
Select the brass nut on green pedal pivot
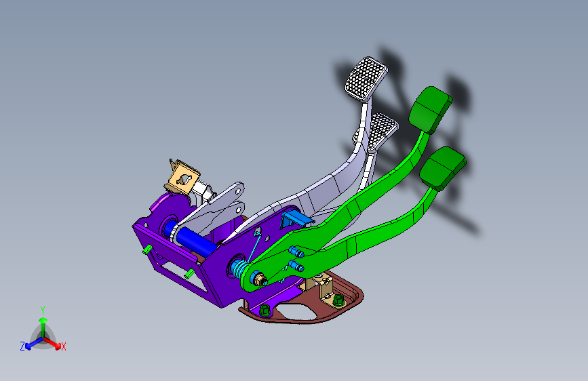(x=259, y=279)
